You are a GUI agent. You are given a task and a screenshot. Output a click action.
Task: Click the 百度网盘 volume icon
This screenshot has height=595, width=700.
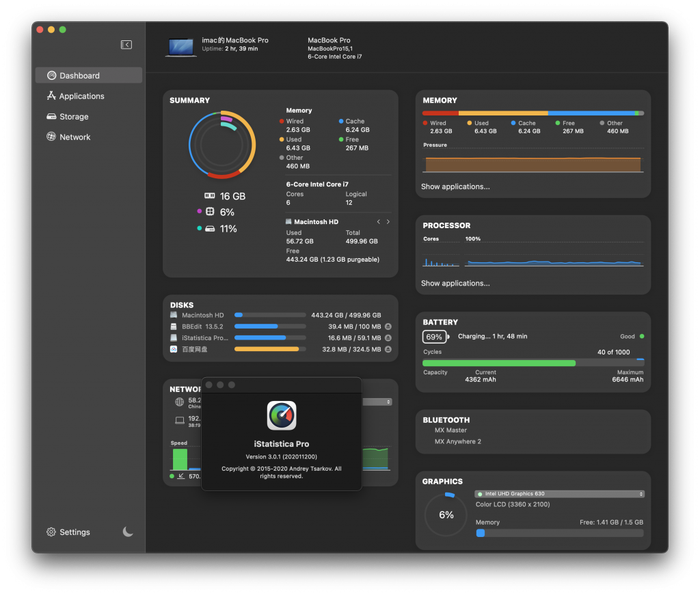(x=174, y=349)
